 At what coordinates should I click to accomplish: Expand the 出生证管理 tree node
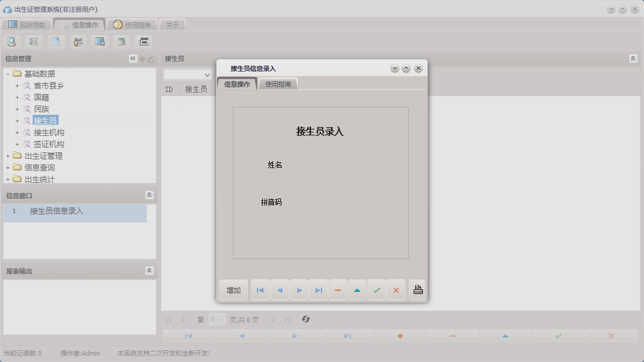(x=7, y=155)
